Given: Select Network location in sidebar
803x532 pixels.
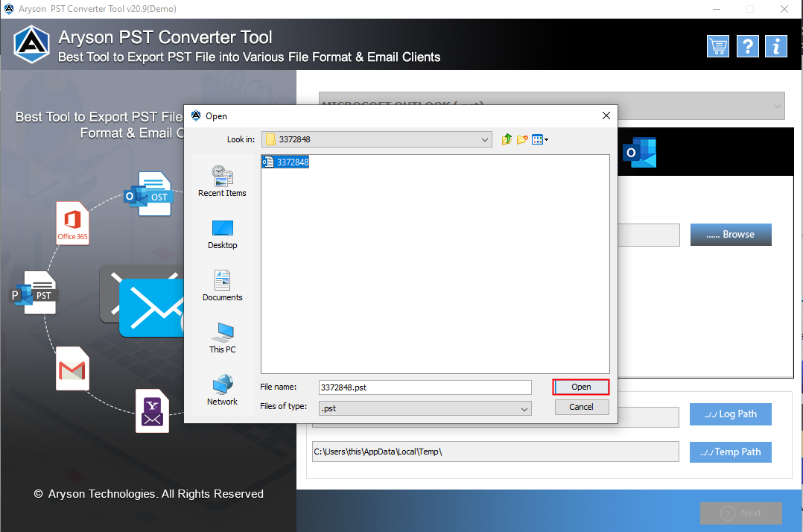Looking at the screenshot, I should tap(222, 390).
